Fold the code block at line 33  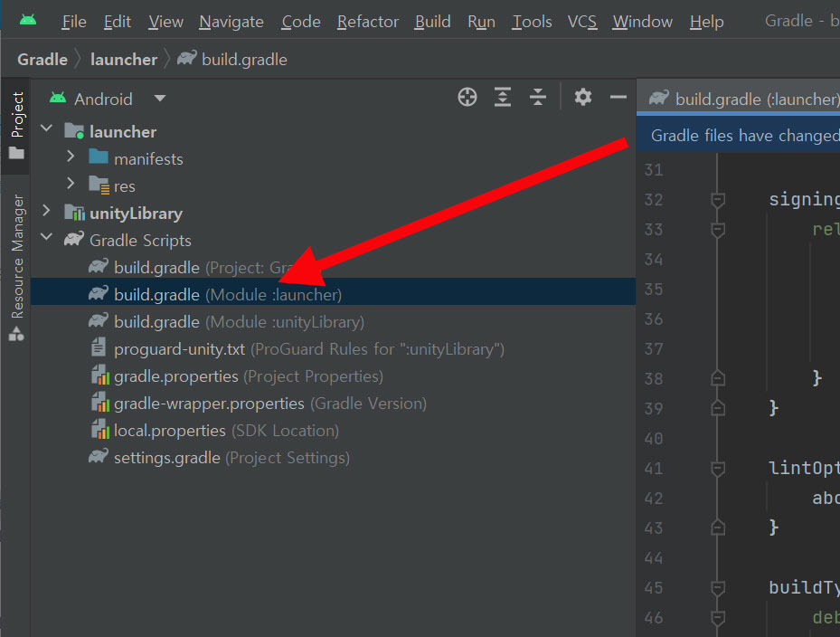click(x=717, y=230)
